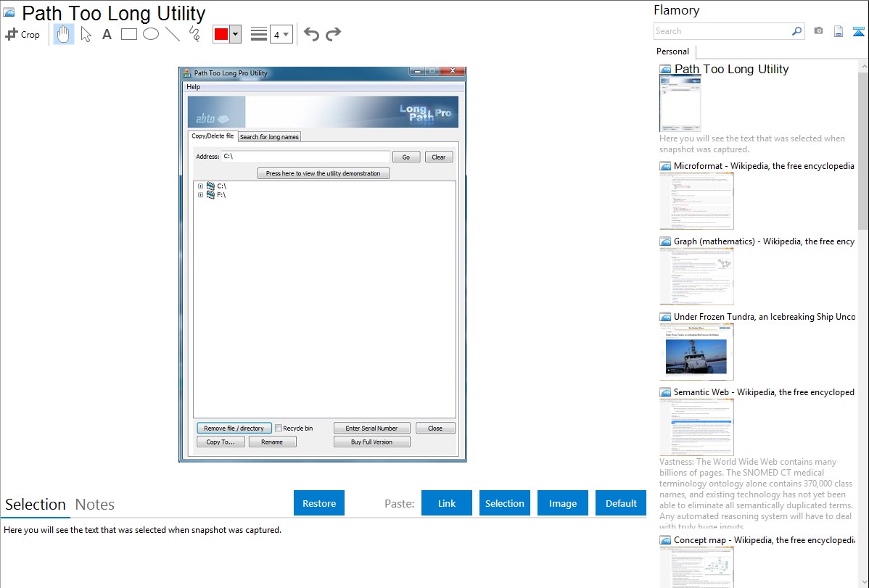
Task: Switch to the Notes tab
Action: (95, 505)
